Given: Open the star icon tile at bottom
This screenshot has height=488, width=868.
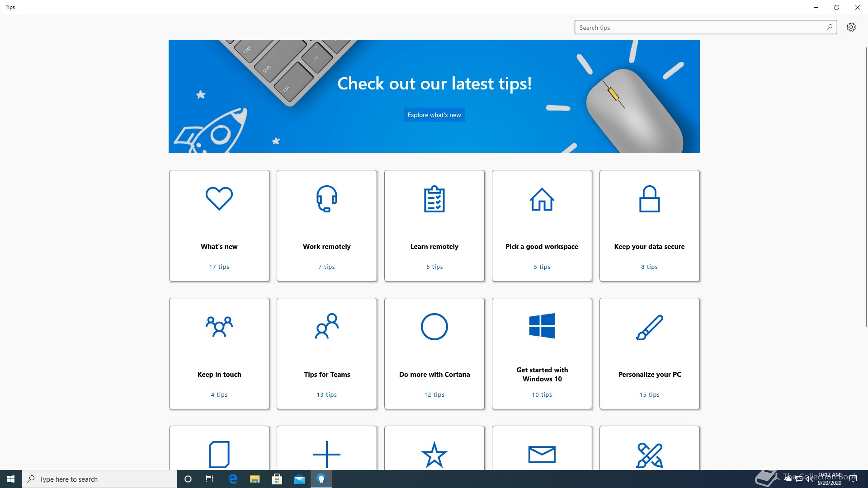Looking at the screenshot, I should tap(434, 454).
